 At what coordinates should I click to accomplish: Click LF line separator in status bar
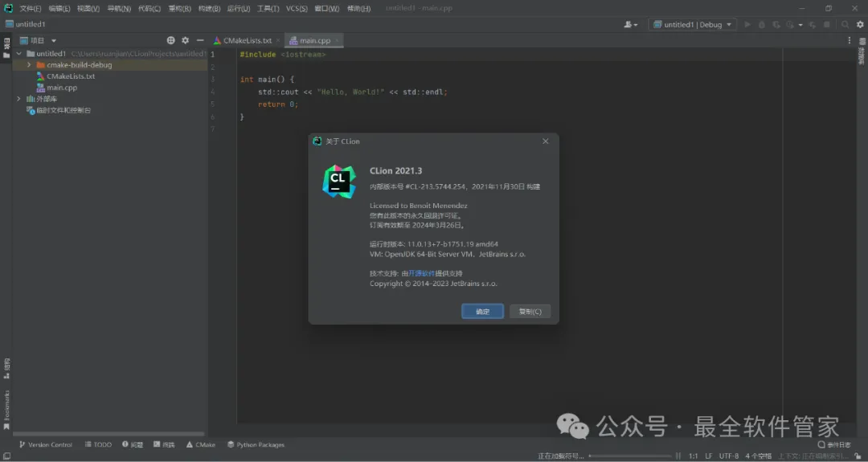click(x=709, y=456)
